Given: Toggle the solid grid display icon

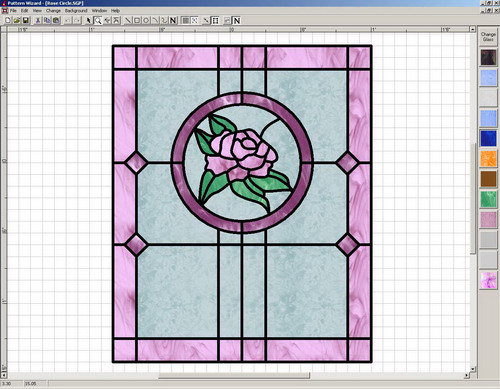Looking at the screenshot, I should 186,21.
